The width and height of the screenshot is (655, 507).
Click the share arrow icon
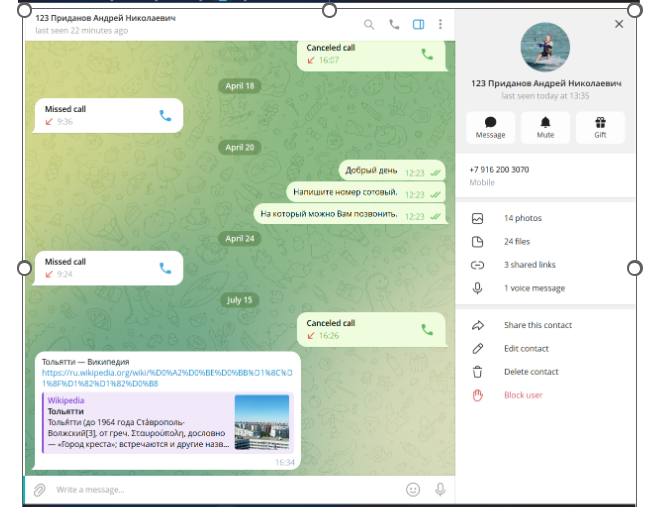click(478, 325)
